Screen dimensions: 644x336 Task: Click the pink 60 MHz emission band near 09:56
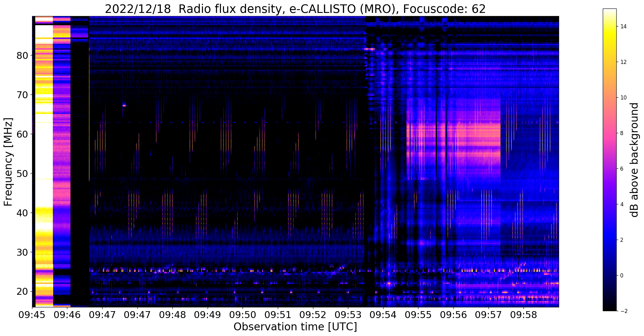pos(453,134)
